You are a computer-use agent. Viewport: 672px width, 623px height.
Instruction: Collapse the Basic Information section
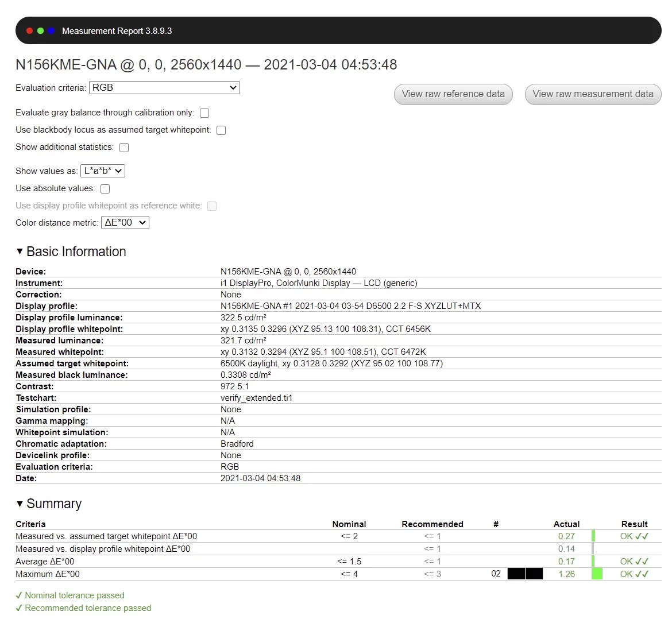click(x=20, y=251)
